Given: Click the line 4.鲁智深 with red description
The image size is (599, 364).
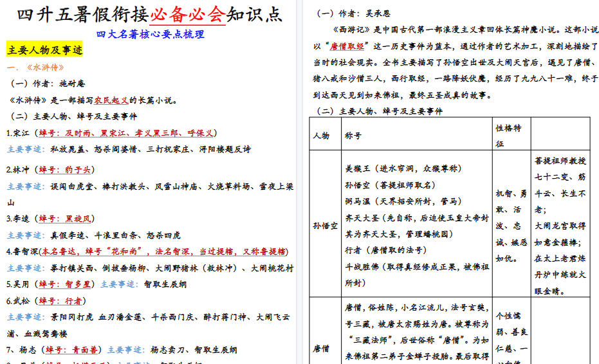Looking at the screenshot, I should pyautogui.click(x=147, y=251).
